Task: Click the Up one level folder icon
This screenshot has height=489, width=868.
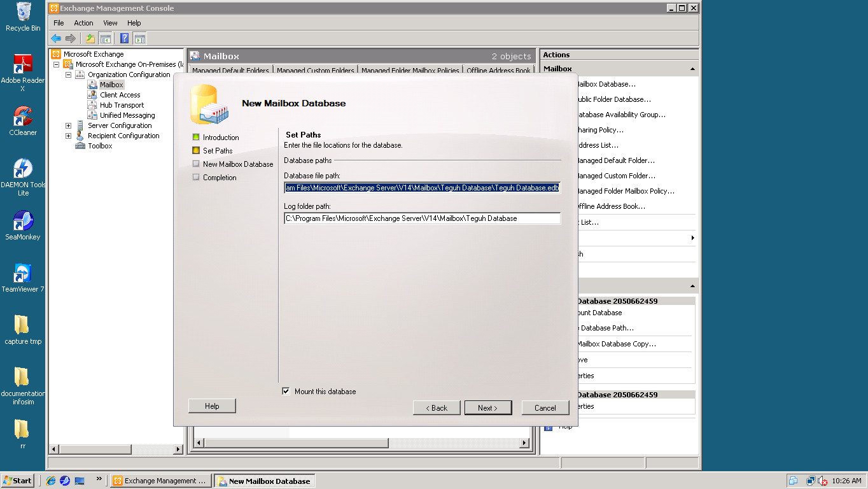Action: [90, 38]
